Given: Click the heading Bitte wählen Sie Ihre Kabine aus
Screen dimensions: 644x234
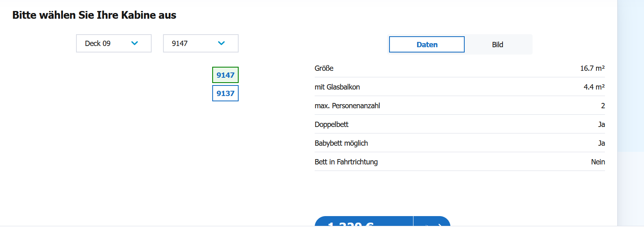Looking at the screenshot, I should click(x=94, y=15).
